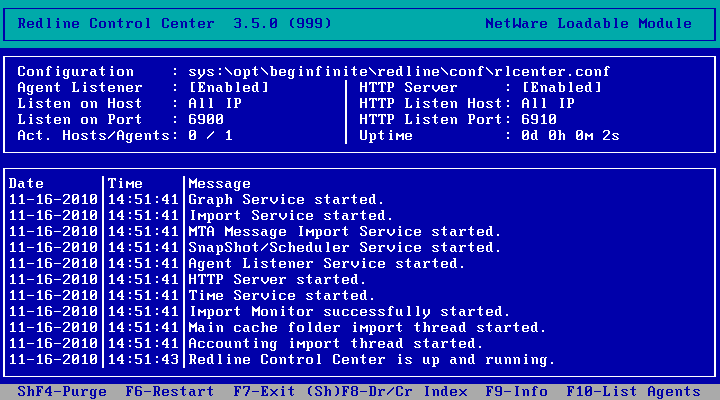Choose F6-Restart in the bottom bar
Image resolution: width=720 pixels, height=400 pixels.
tap(170, 392)
